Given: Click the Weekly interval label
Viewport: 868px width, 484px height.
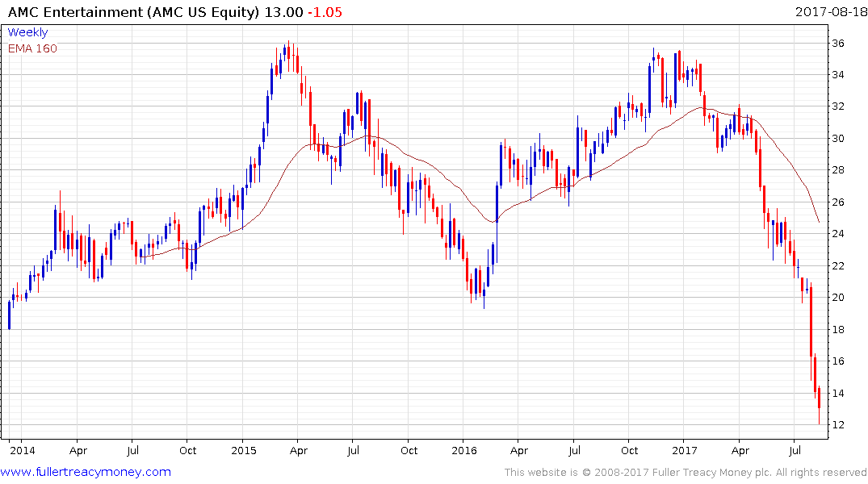Looking at the screenshot, I should pos(27,32).
